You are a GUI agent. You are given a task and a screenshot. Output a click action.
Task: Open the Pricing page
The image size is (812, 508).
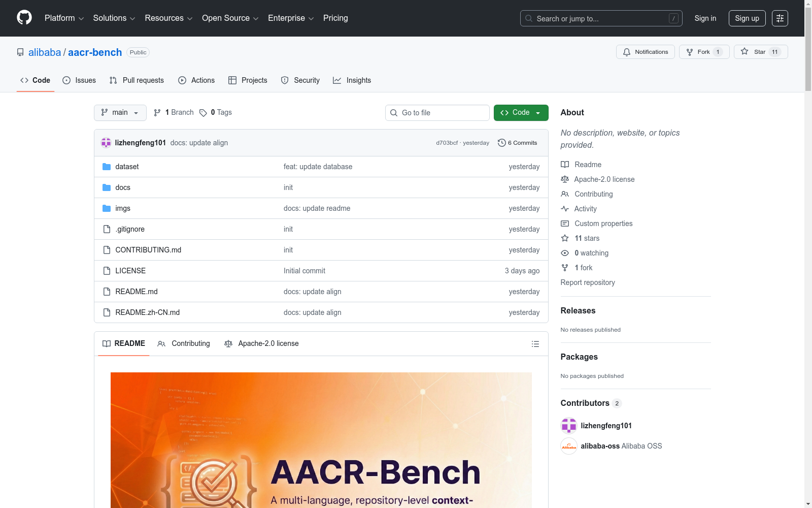[335, 18]
